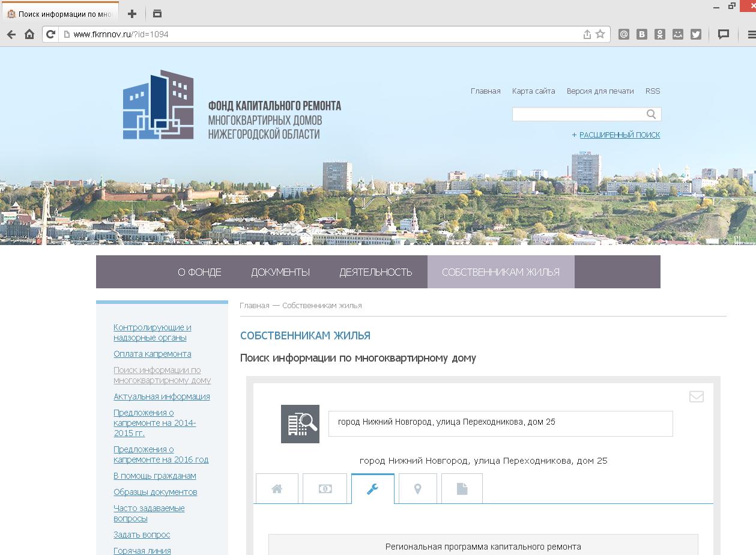Open the browser hamburger menu
The image size is (756, 555).
click(751, 34)
